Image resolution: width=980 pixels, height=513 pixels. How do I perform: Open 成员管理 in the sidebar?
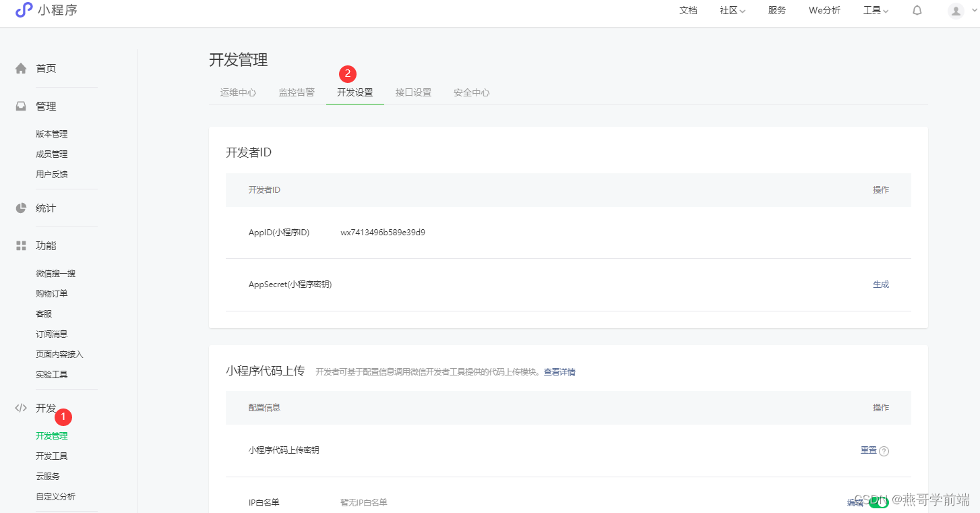(x=52, y=154)
